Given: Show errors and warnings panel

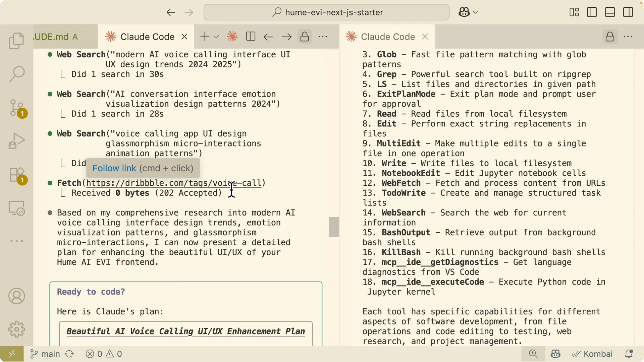Looking at the screenshot, I should click(104, 354).
